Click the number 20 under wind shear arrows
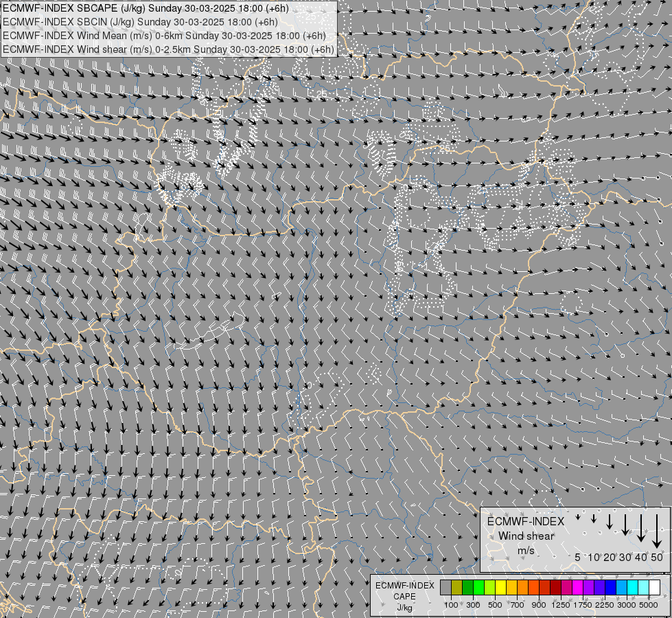The height and width of the screenshot is (618, 672). [610, 557]
